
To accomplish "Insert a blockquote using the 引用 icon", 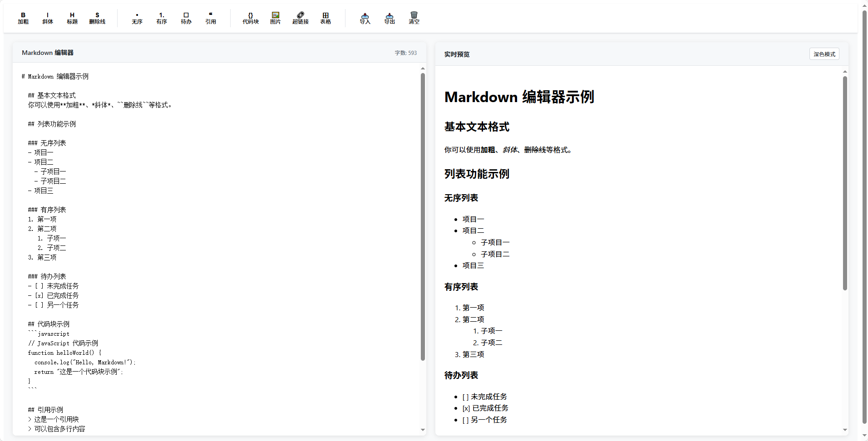I will 211,18.
